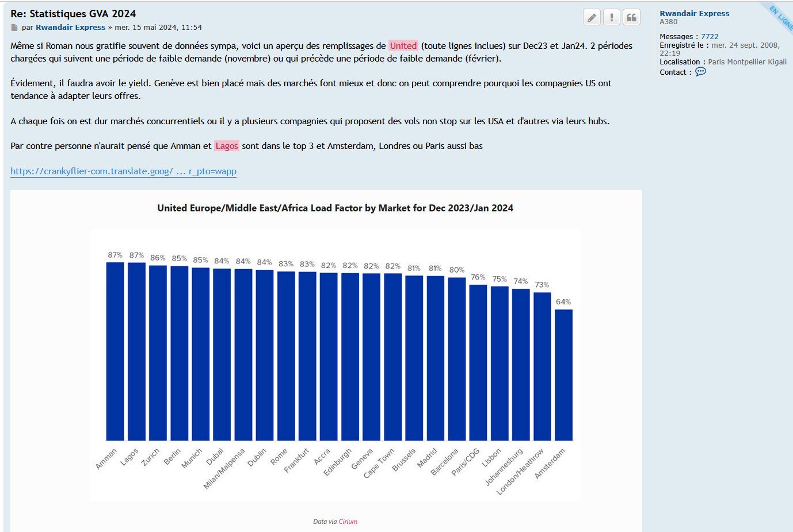Follow the crankyflier-com.translate.goog link
The height and width of the screenshot is (532, 793).
point(123,171)
